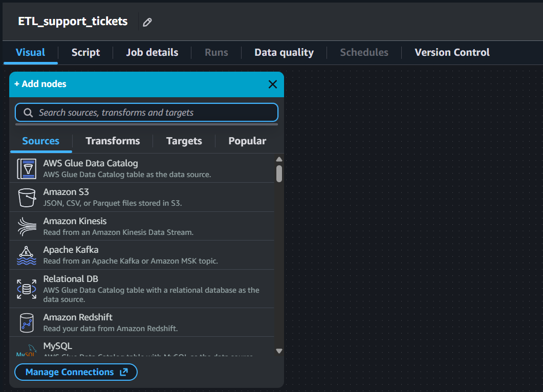Click the MySQL logo icon
Image resolution: width=543 pixels, height=392 pixels.
pyautogui.click(x=27, y=350)
